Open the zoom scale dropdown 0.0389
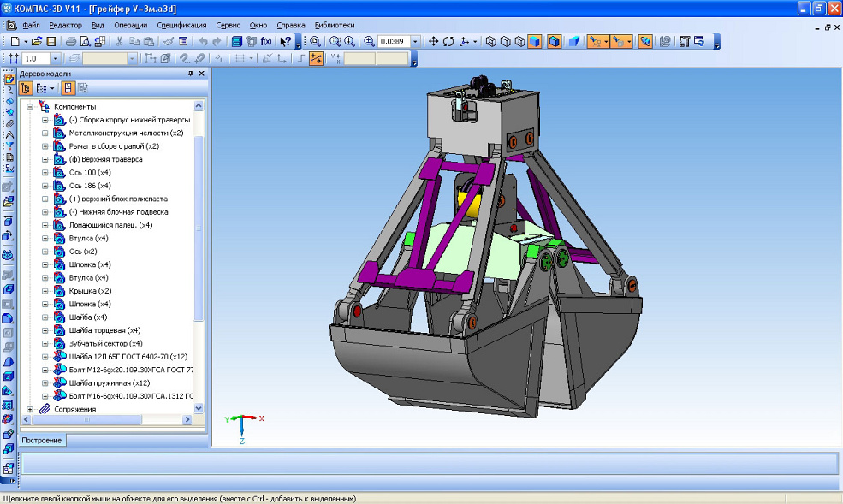This screenshot has height=504, width=843. [416, 41]
